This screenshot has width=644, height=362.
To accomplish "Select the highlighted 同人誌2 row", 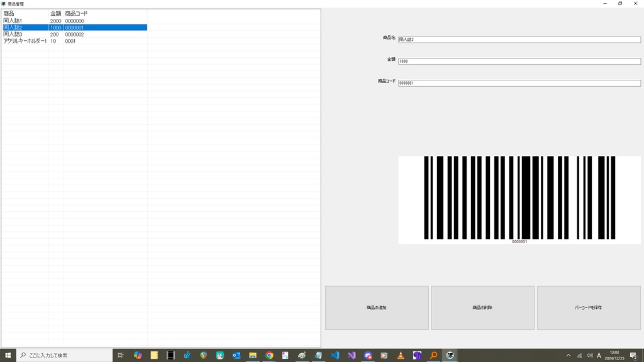I will pyautogui.click(x=75, y=28).
